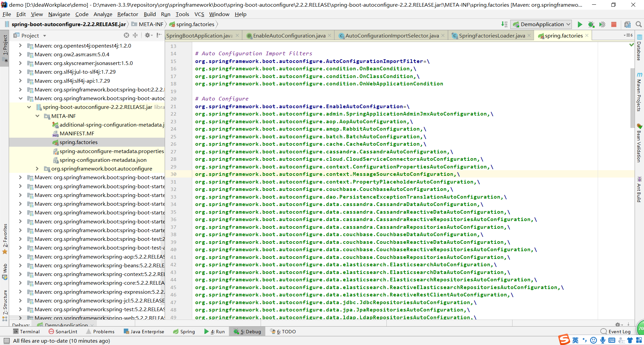Image resolution: width=644 pixels, height=345 pixels.
Task: Toggle Sogou punctuation mode
Action: click(x=585, y=340)
